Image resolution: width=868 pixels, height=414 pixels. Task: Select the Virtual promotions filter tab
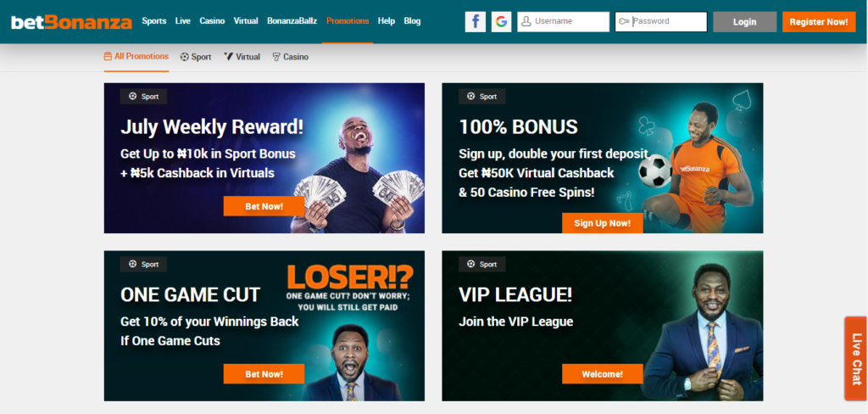click(242, 57)
